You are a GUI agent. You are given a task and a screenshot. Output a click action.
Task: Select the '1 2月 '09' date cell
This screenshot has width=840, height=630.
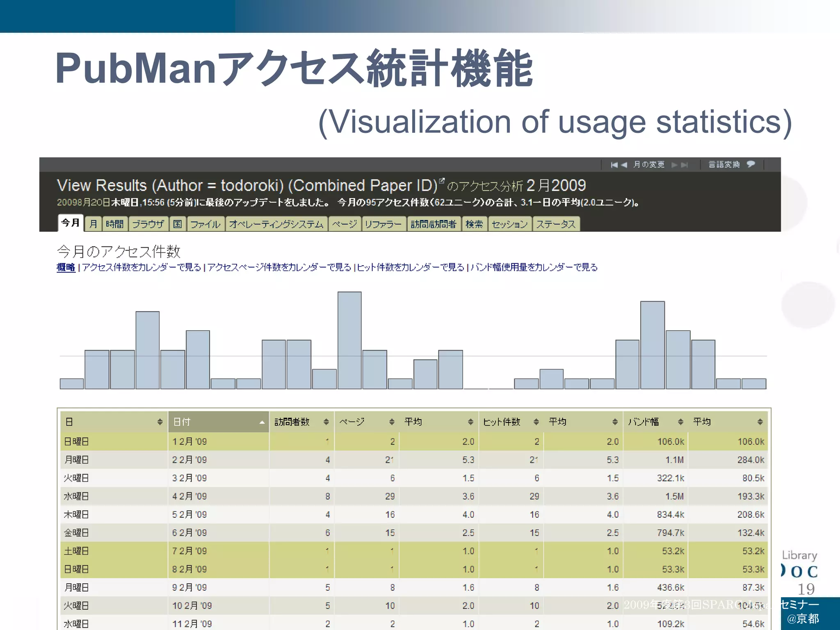pos(219,442)
